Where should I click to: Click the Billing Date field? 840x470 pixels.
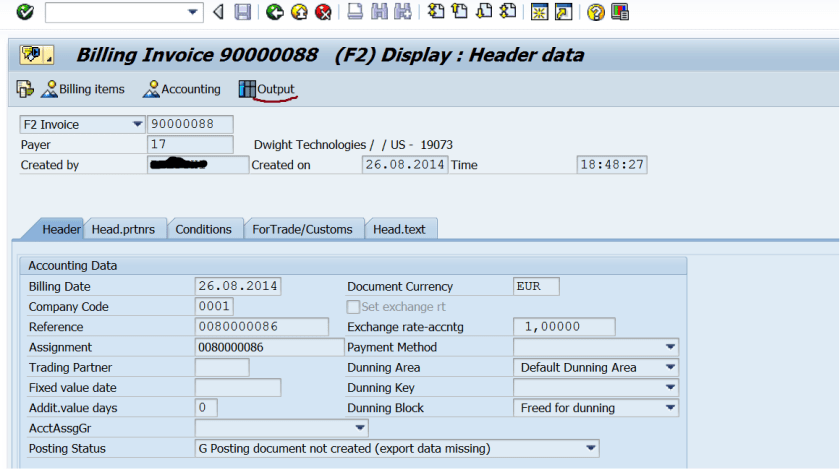coord(238,286)
